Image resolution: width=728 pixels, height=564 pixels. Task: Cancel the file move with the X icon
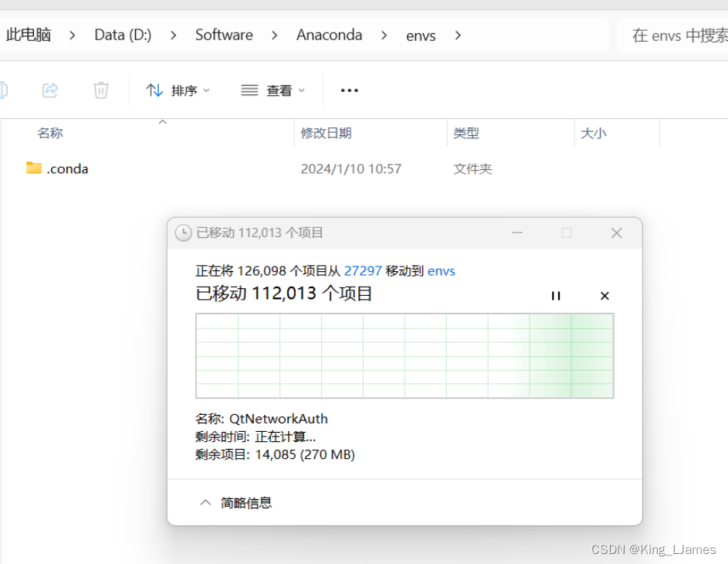[x=604, y=295]
